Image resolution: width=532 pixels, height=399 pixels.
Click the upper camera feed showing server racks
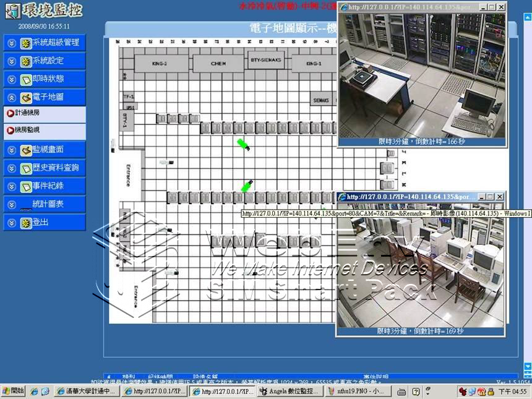tap(422, 75)
